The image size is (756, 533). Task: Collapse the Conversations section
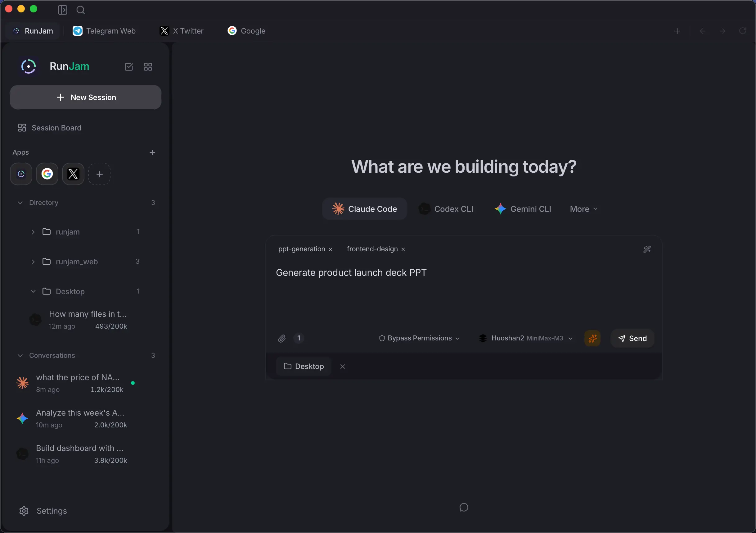click(x=20, y=356)
